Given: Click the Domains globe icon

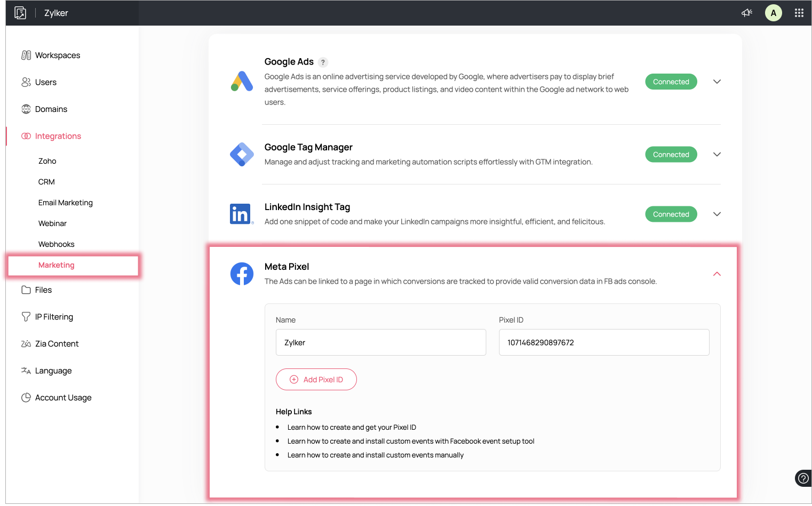Looking at the screenshot, I should [x=26, y=109].
